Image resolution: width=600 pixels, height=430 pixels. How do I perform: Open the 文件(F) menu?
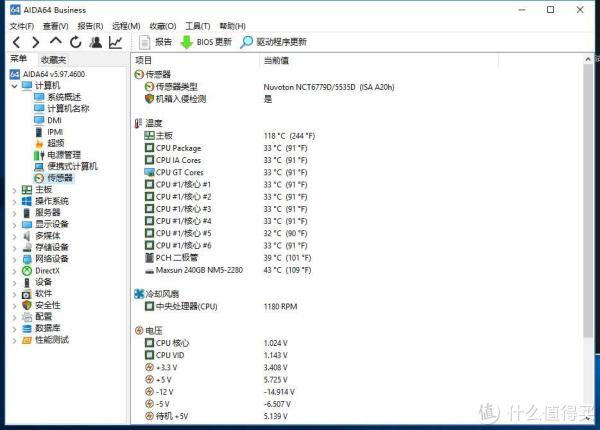pyautogui.click(x=22, y=26)
